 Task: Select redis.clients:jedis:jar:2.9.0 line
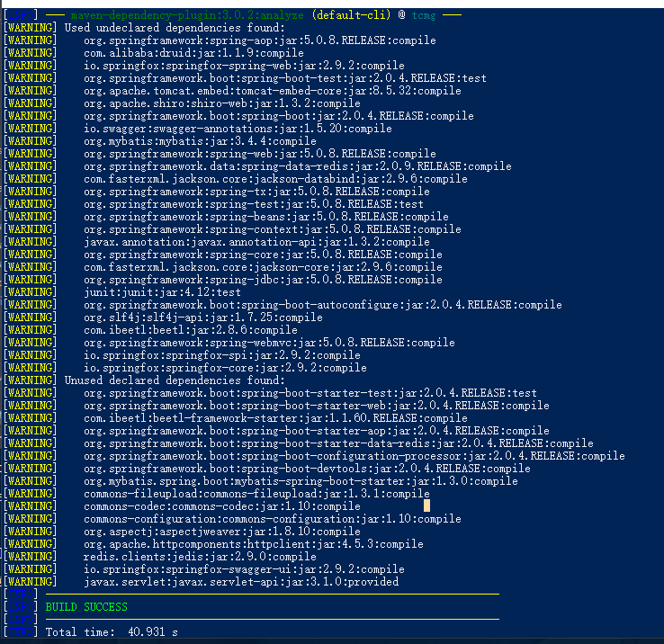(x=200, y=557)
